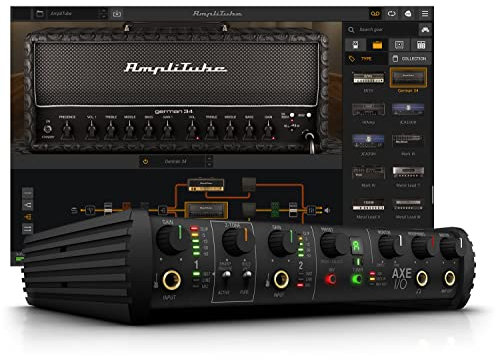This screenshot has height=360, width=496.
Task: Open the Custom Shop cloud icon
Action: (408, 14)
